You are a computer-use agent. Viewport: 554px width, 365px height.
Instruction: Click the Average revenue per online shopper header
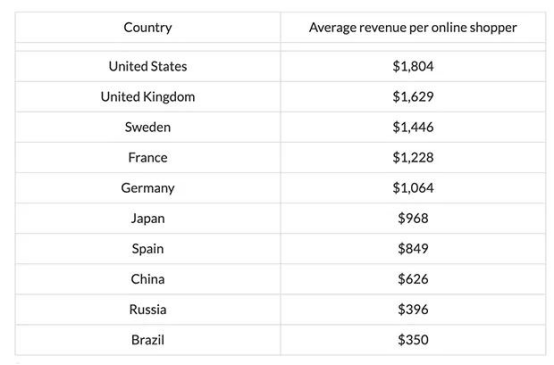pos(413,28)
